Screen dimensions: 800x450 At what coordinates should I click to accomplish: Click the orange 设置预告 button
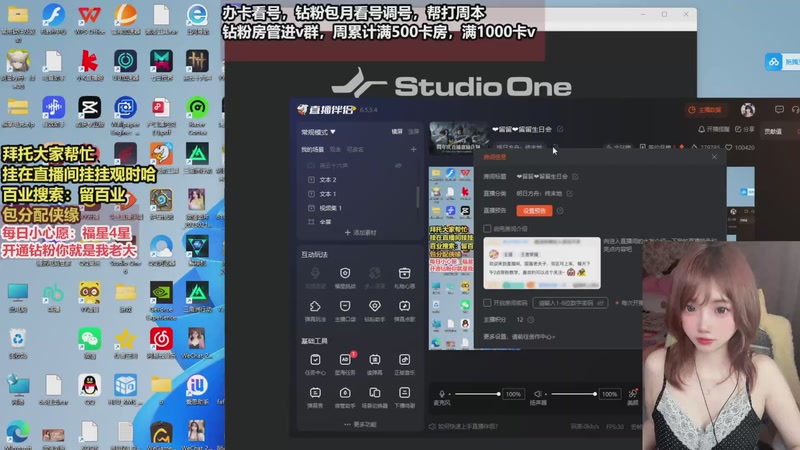tap(534, 211)
